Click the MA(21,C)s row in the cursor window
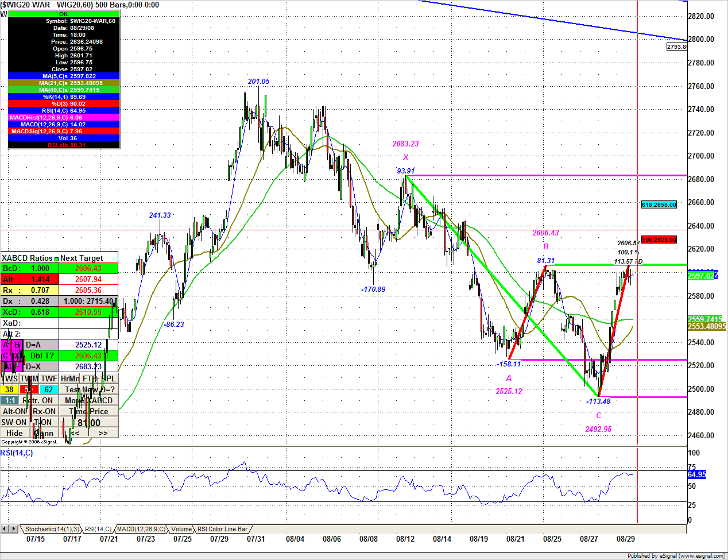The height and width of the screenshot is (560, 728). tap(64, 83)
